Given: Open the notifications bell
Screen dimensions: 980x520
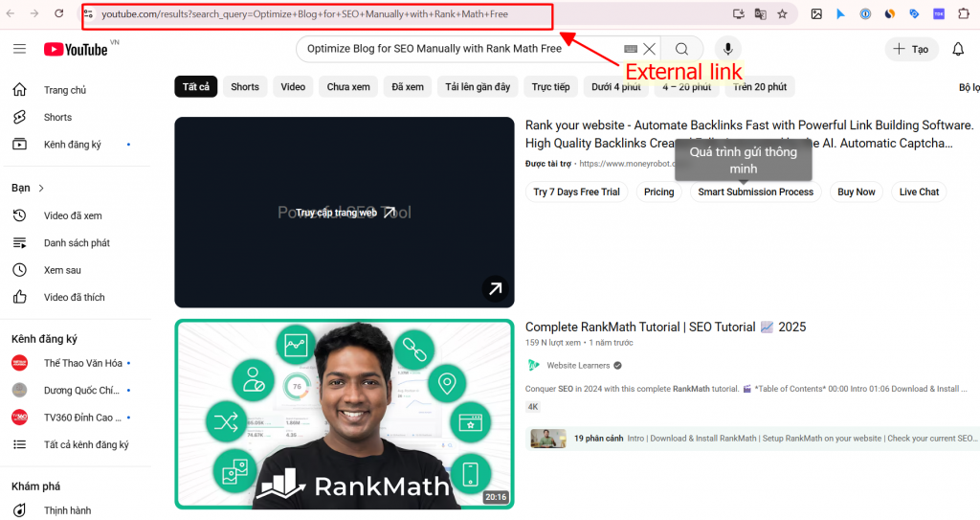Looking at the screenshot, I should point(958,49).
